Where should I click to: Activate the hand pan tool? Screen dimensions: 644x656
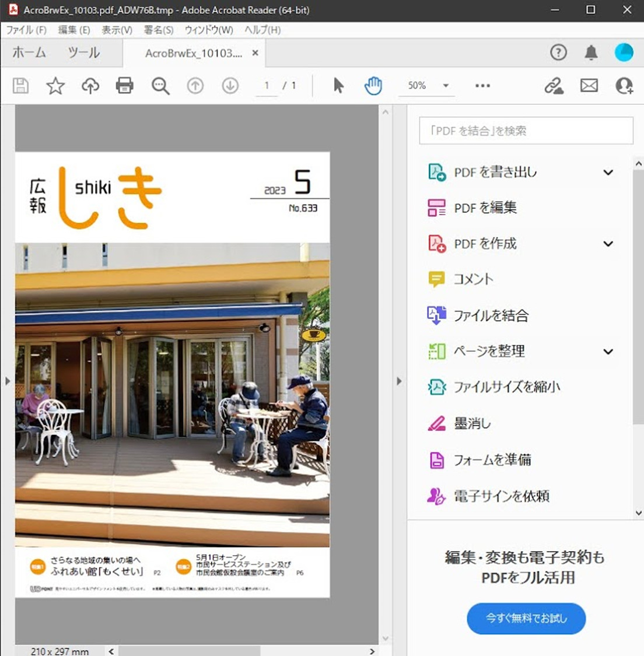pos(373,86)
